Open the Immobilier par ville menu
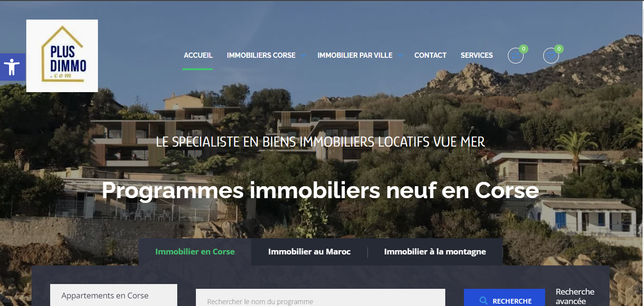Image resolution: width=644 pixels, height=306 pixels. pyautogui.click(x=355, y=55)
